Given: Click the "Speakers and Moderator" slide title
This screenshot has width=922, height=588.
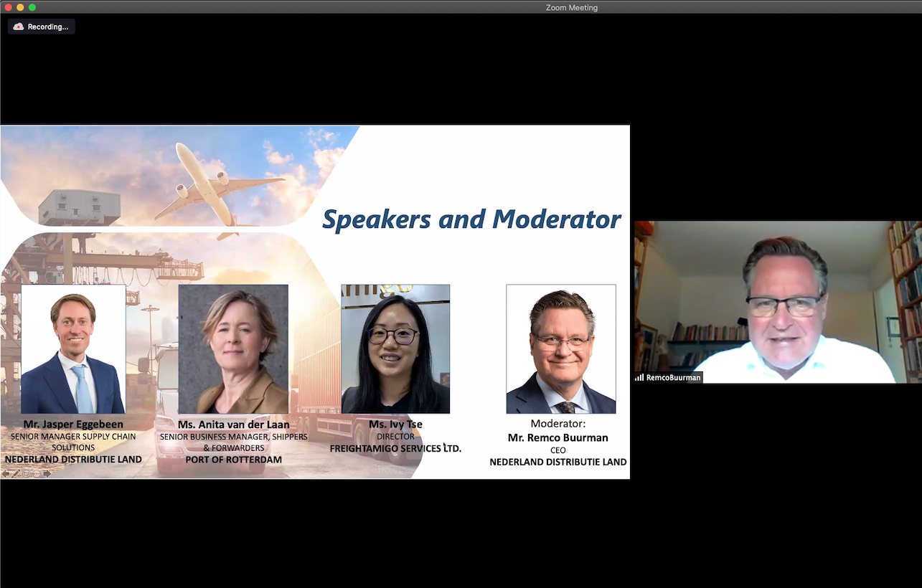Looking at the screenshot, I should point(471,219).
